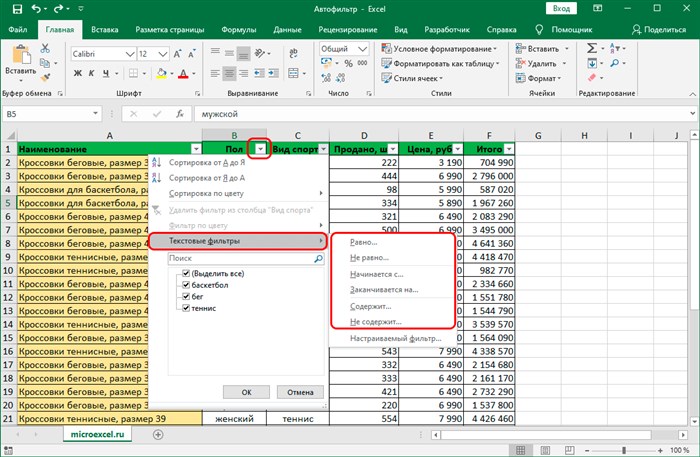
Task: Undo the last action
Action: [36, 9]
